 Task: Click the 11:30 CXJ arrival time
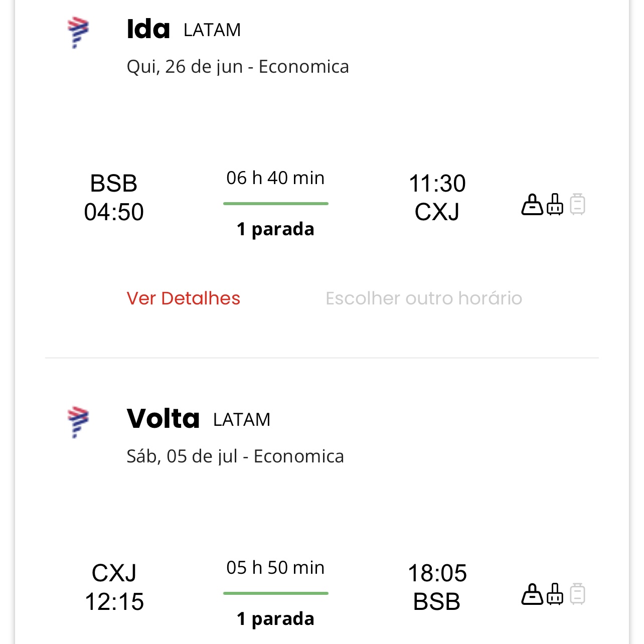[x=437, y=197]
